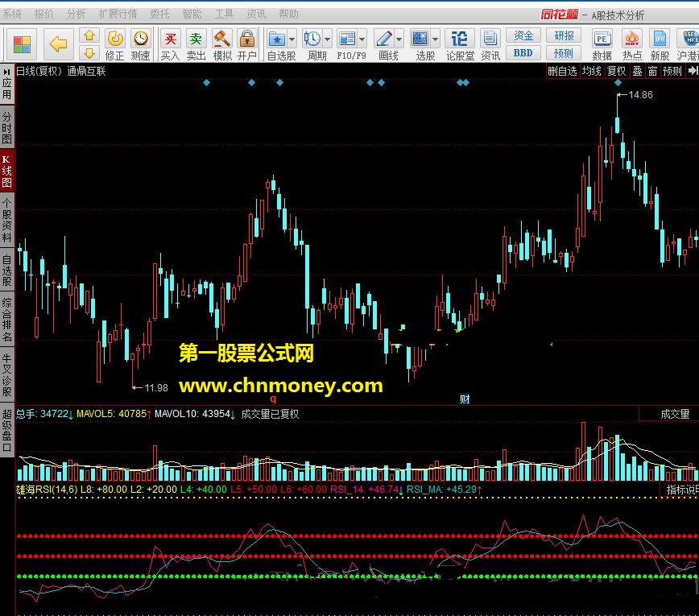Screen dimensions: 699x616
Task: Open the 报价 menu
Action: click(x=43, y=14)
